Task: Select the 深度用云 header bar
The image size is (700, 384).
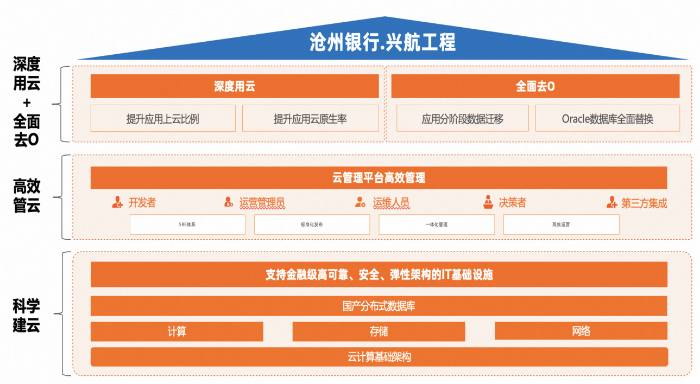Action: pos(234,86)
